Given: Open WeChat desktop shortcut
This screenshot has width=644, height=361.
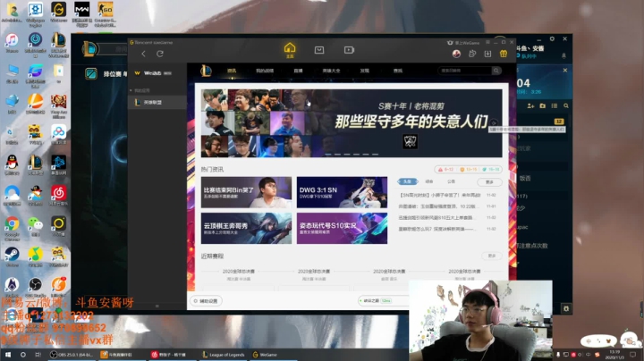Looking at the screenshot, I should [x=35, y=226].
